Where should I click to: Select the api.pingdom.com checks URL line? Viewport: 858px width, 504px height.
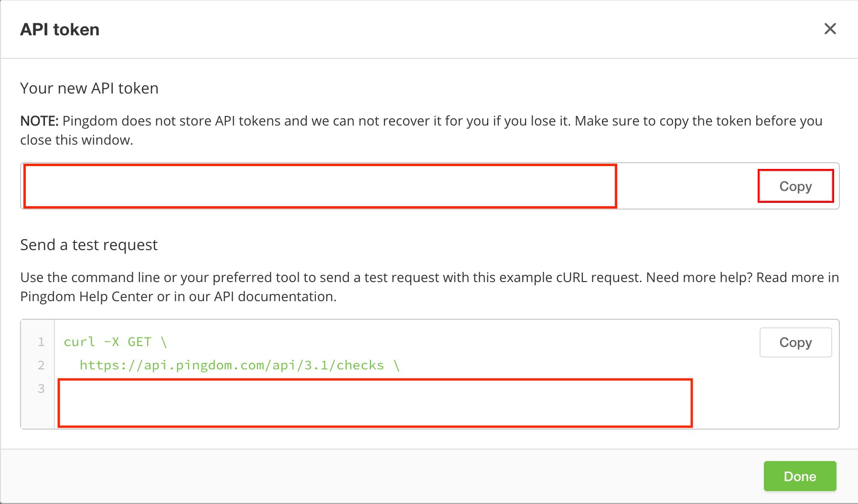click(x=239, y=365)
